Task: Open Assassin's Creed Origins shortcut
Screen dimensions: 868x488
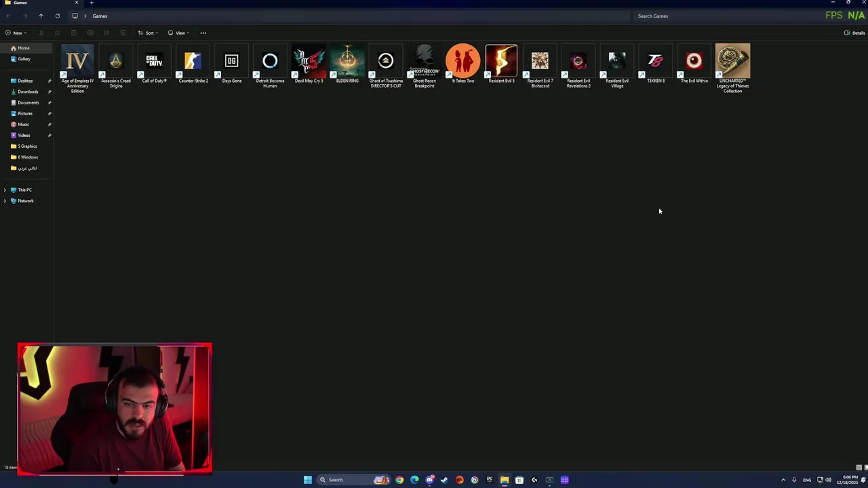Action: 116,66
